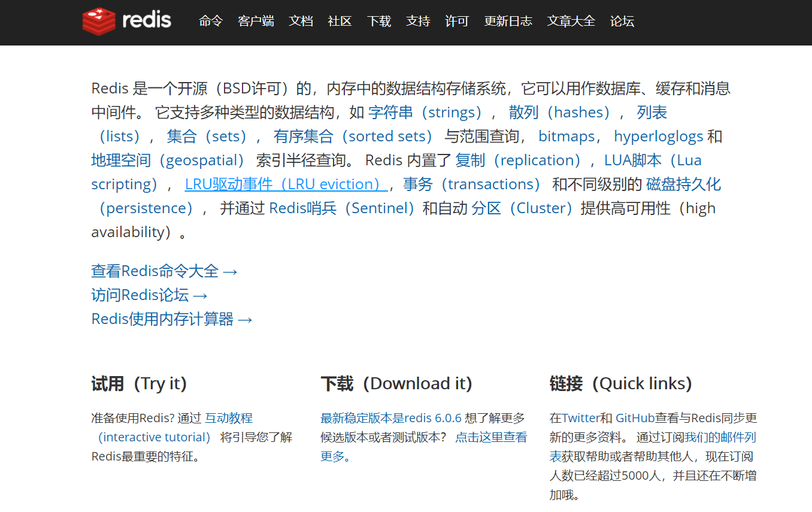The height and width of the screenshot is (512, 812).
Task: Open the 命令 menu item
Action: pyautogui.click(x=211, y=21)
